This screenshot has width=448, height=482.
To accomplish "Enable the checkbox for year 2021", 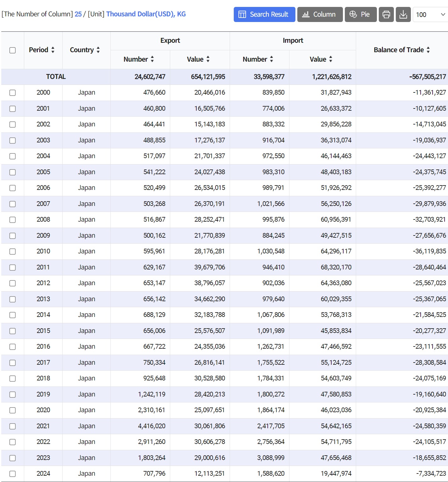I will 13,426.
